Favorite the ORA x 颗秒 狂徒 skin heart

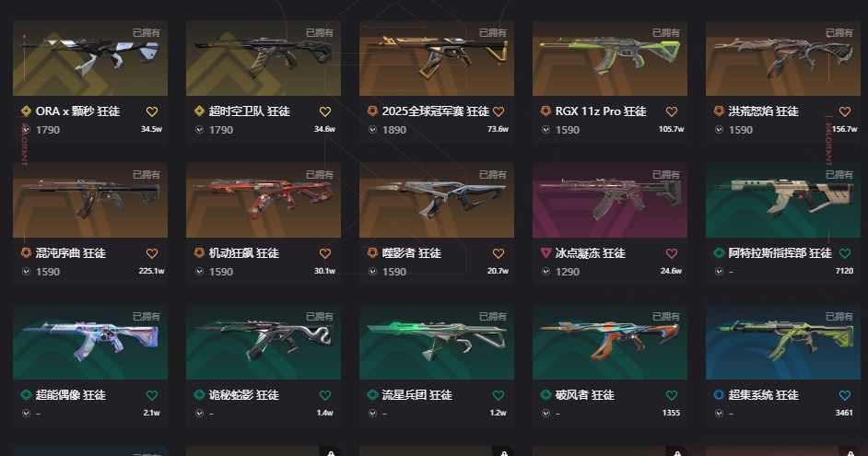pos(152,111)
